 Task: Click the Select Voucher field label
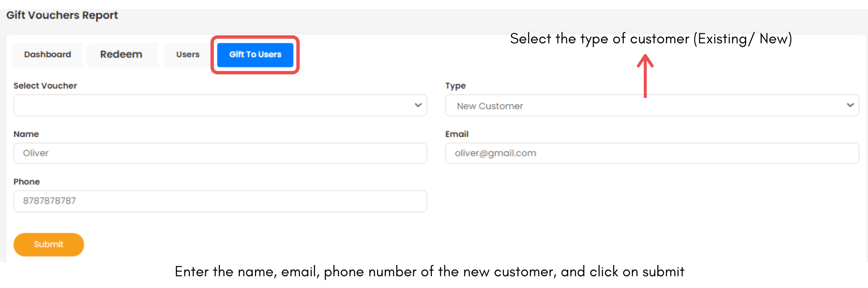(45, 86)
